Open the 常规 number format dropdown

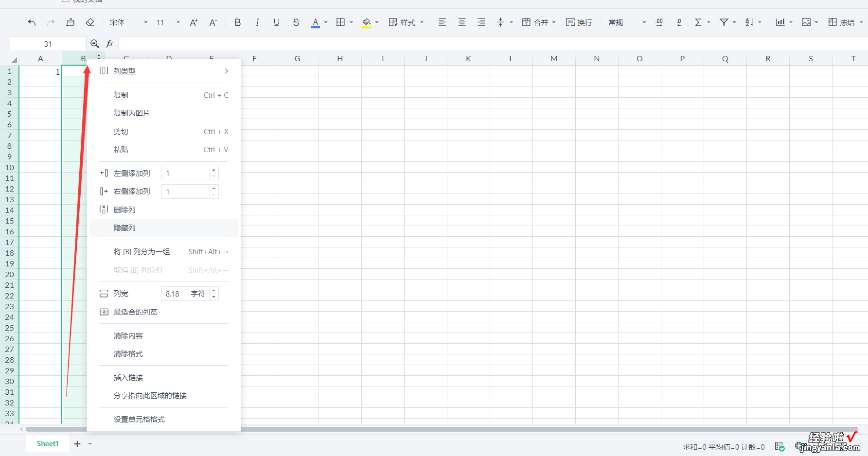[x=627, y=22]
